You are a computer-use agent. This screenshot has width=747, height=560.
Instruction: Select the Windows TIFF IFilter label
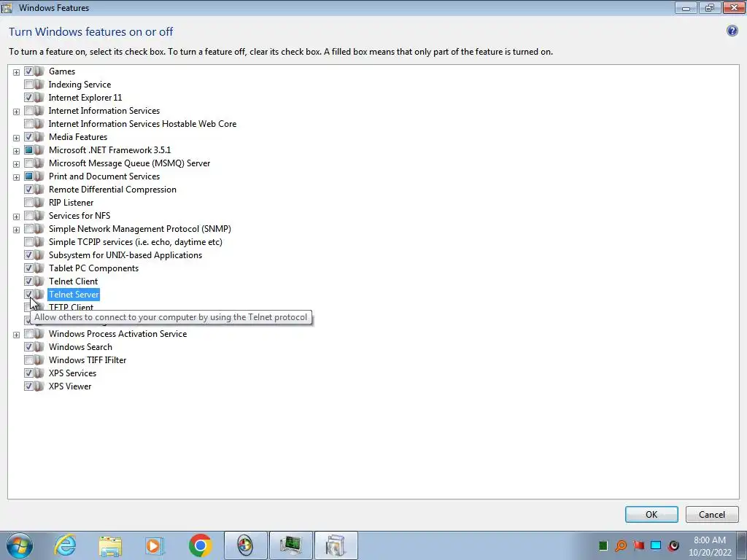[88, 360]
